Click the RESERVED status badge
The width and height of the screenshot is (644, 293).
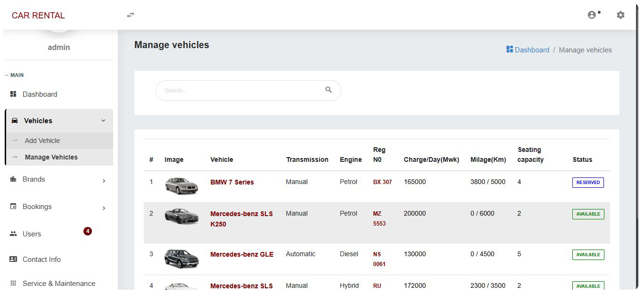pos(588,183)
